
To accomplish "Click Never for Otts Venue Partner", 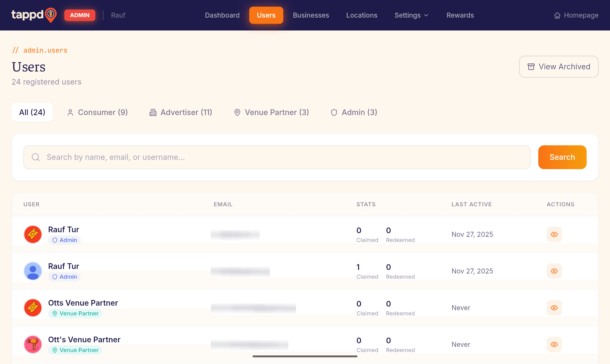I will pyautogui.click(x=461, y=308).
